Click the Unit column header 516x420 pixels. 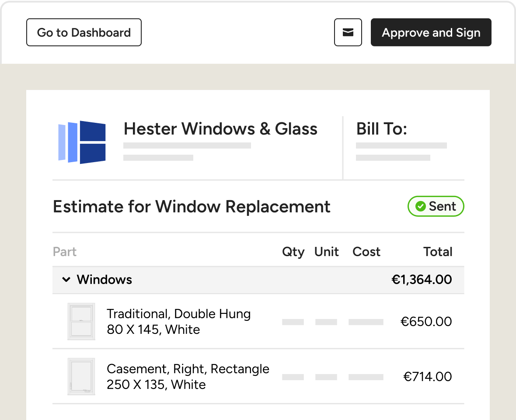coord(327,252)
